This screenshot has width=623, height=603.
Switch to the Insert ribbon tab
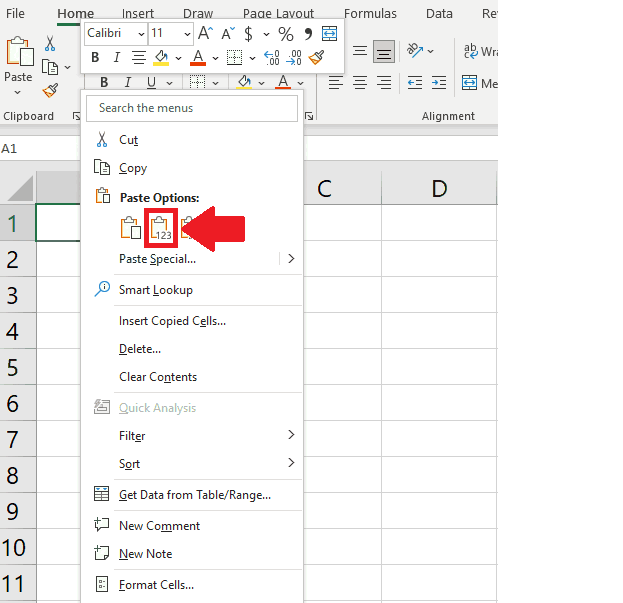point(137,14)
